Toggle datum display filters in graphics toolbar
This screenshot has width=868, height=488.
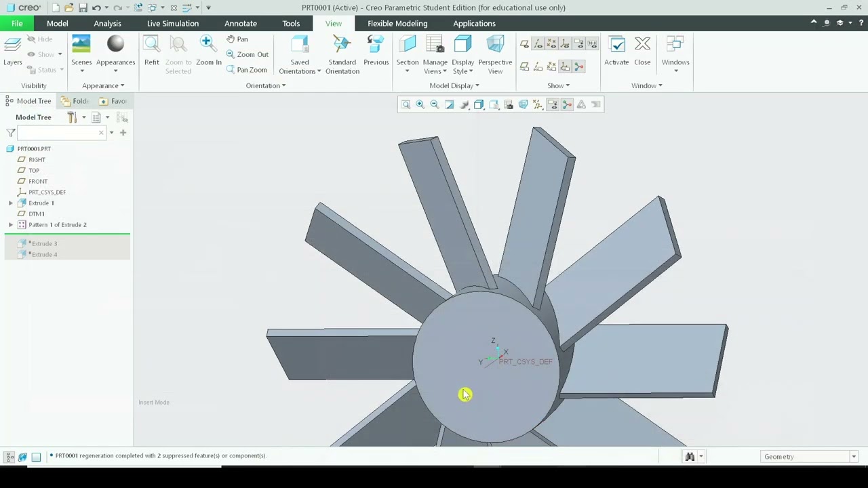click(538, 104)
